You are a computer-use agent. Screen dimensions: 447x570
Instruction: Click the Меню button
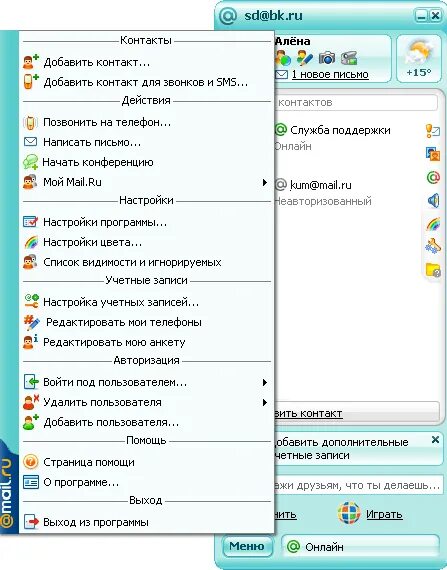coord(247,546)
